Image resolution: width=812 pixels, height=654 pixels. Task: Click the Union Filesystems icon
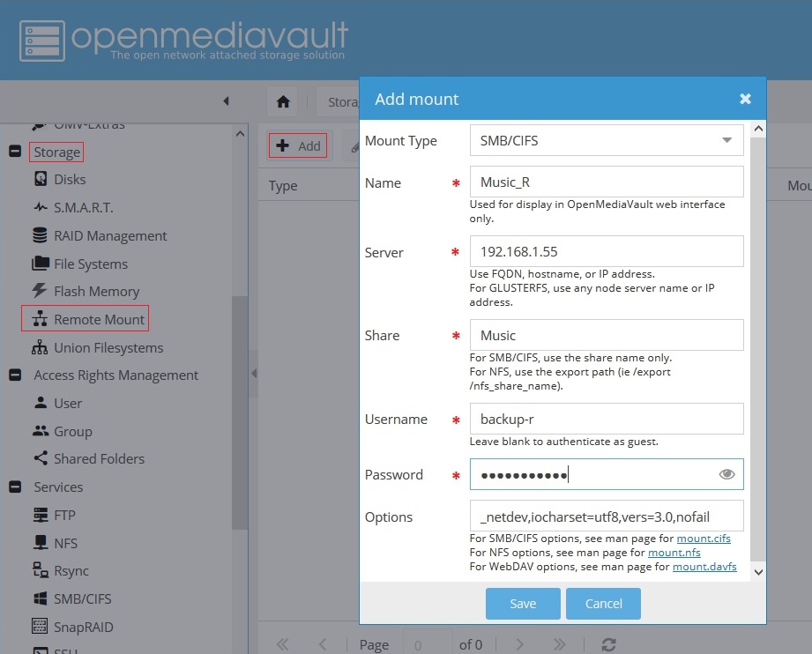click(40, 348)
